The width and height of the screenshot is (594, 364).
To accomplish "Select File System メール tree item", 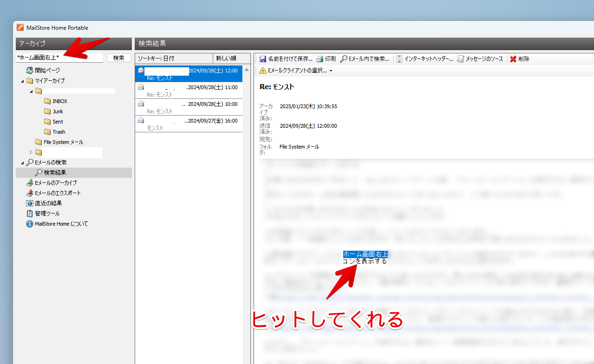I will [64, 142].
